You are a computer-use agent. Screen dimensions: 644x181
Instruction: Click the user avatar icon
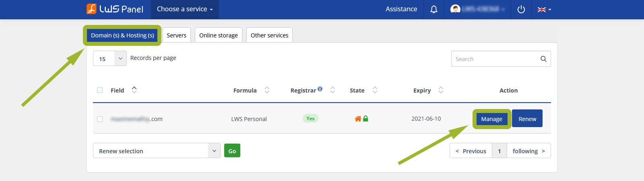coord(455,9)
